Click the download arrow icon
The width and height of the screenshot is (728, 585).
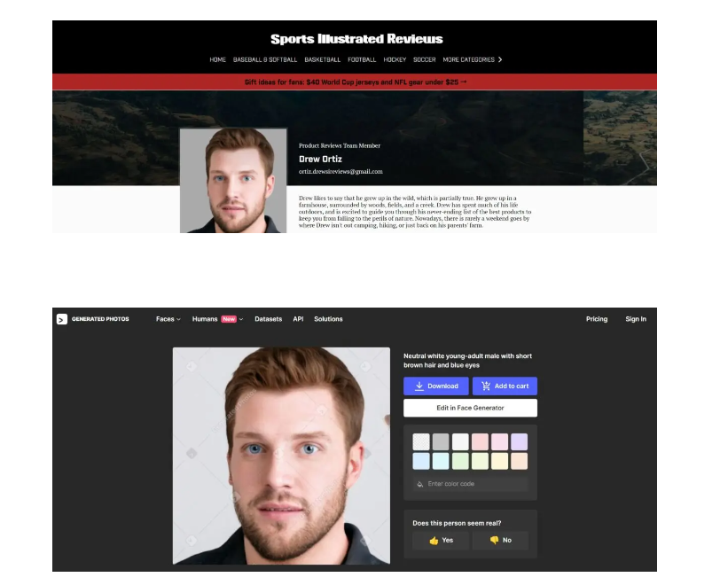click(419, 386)
